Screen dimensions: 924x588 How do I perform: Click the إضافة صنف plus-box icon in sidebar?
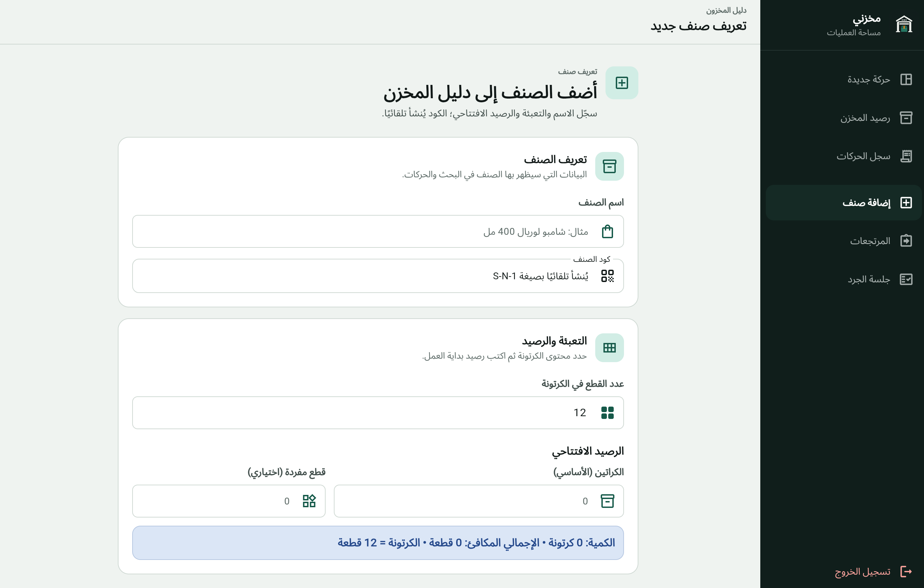tap(906, 203)
